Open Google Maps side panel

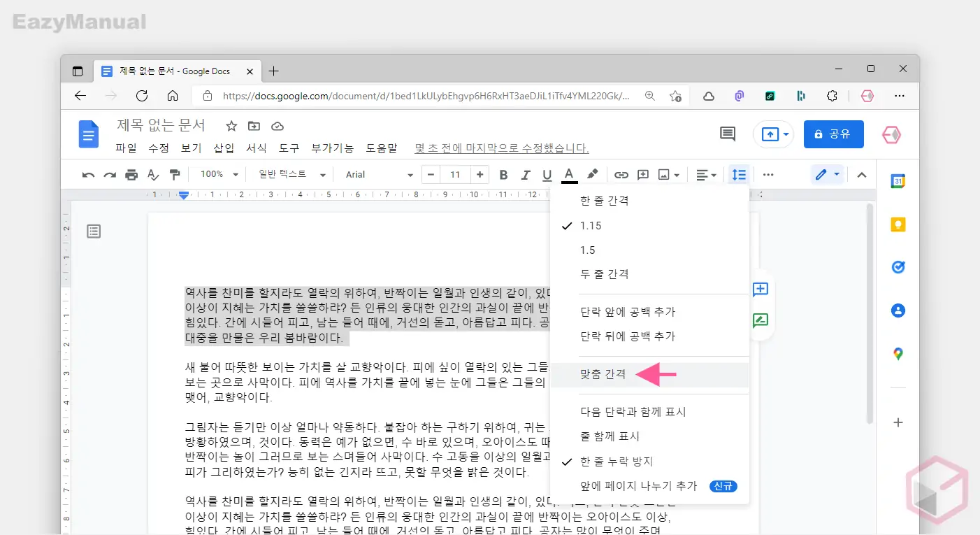[x=898, y=354]
